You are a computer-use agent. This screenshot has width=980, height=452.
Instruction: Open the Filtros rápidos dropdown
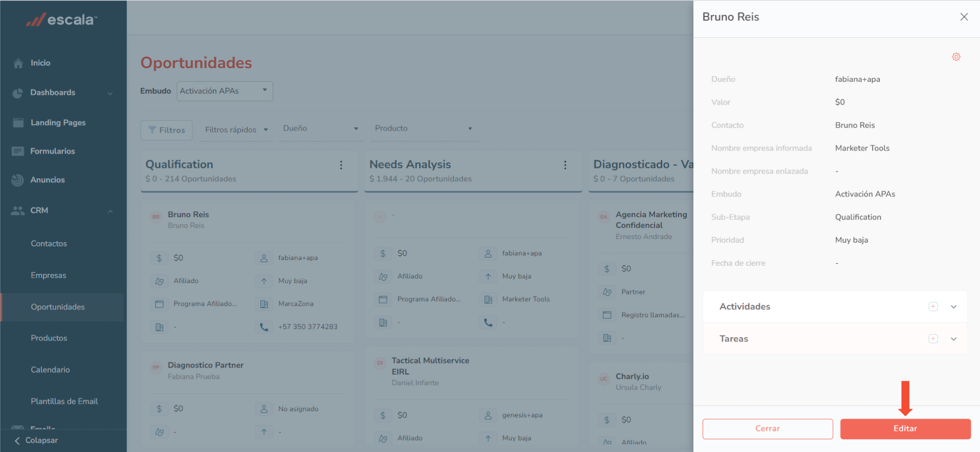pos(236,130)
